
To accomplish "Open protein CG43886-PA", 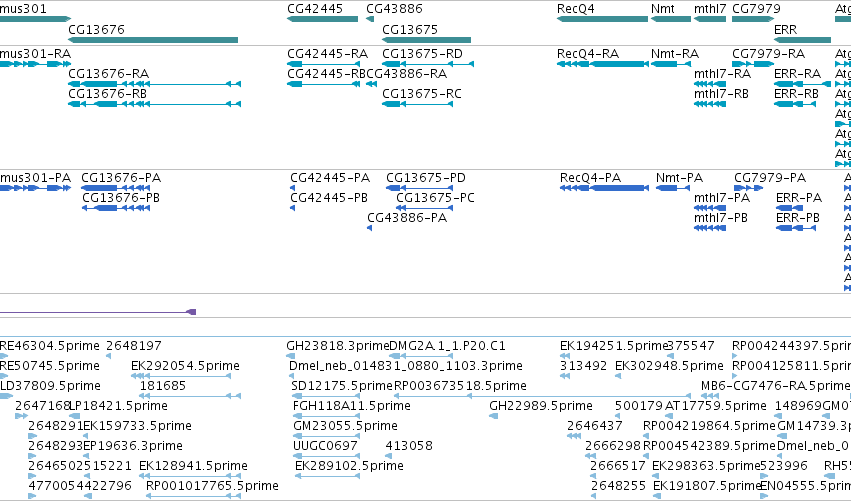I will [407, 218].
